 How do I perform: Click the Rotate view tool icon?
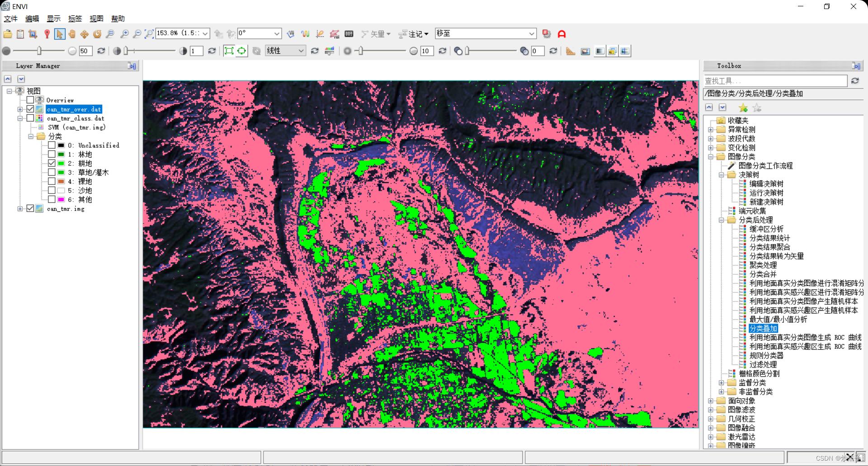coord(97,34)
